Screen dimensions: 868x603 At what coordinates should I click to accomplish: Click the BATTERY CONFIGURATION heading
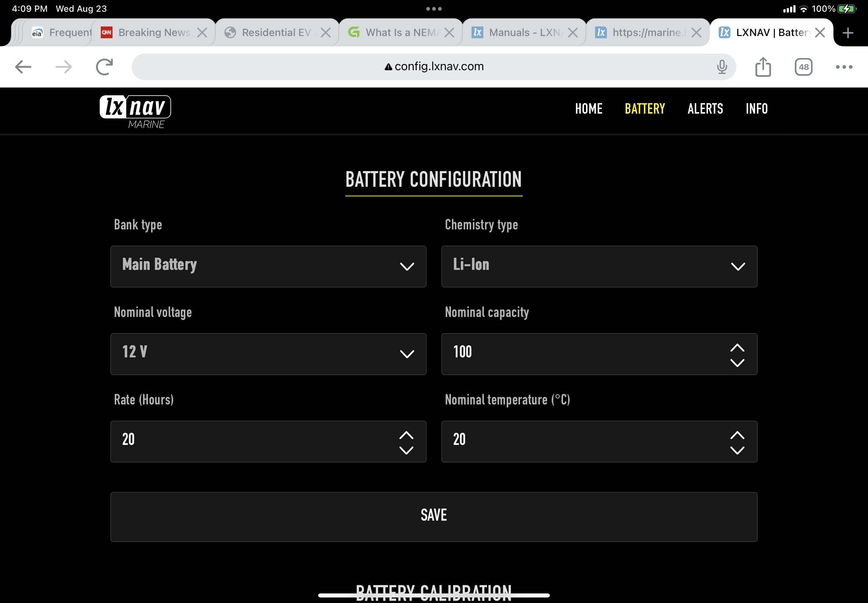pos(433,179)
